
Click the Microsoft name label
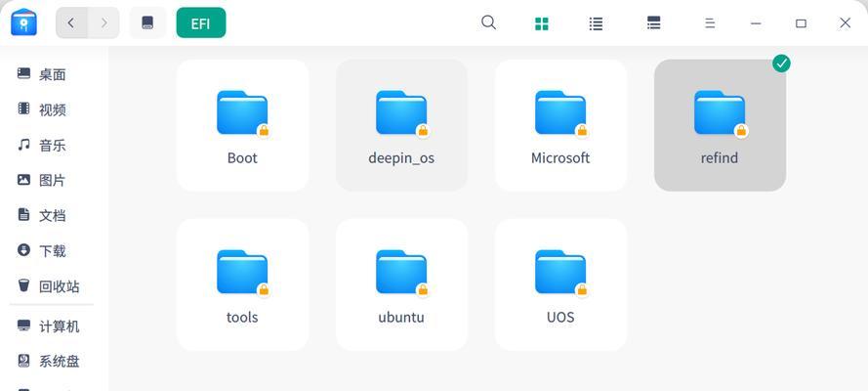click(560, 157)
